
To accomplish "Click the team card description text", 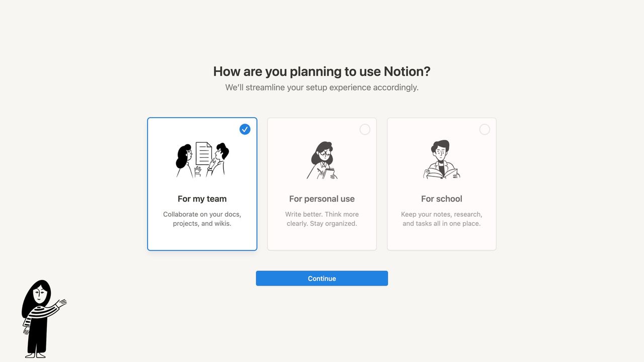I will (x=202, y=219).
